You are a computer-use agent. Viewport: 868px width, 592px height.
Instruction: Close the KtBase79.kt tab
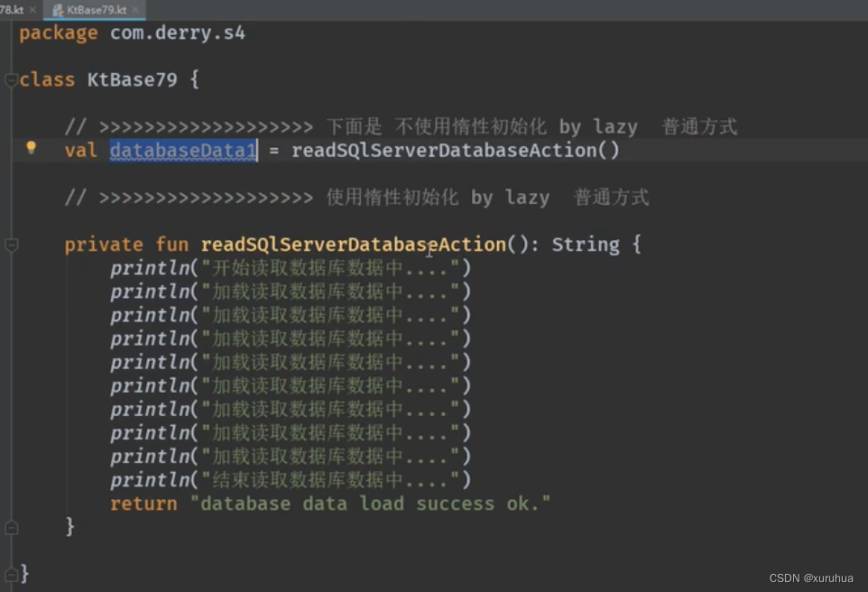click(135, 10)
